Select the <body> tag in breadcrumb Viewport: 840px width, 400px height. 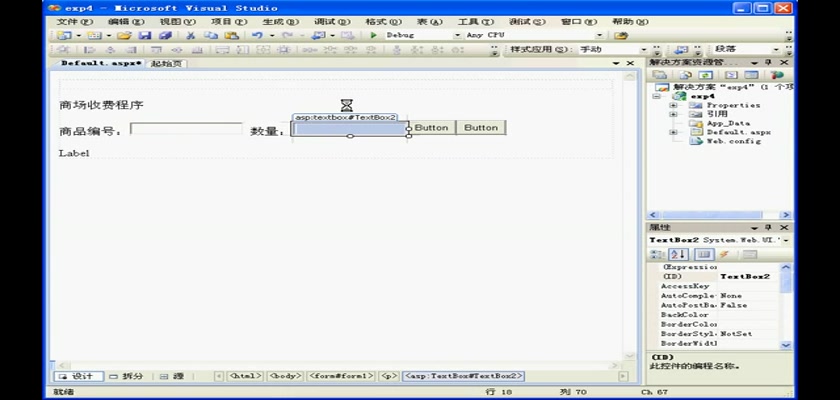[284, 377]
